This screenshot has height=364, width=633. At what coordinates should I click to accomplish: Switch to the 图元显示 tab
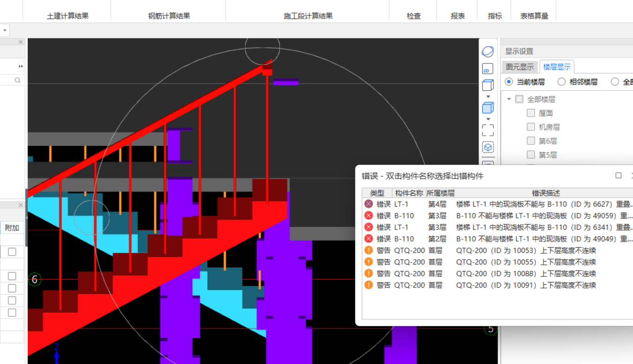tap(520, 67)
